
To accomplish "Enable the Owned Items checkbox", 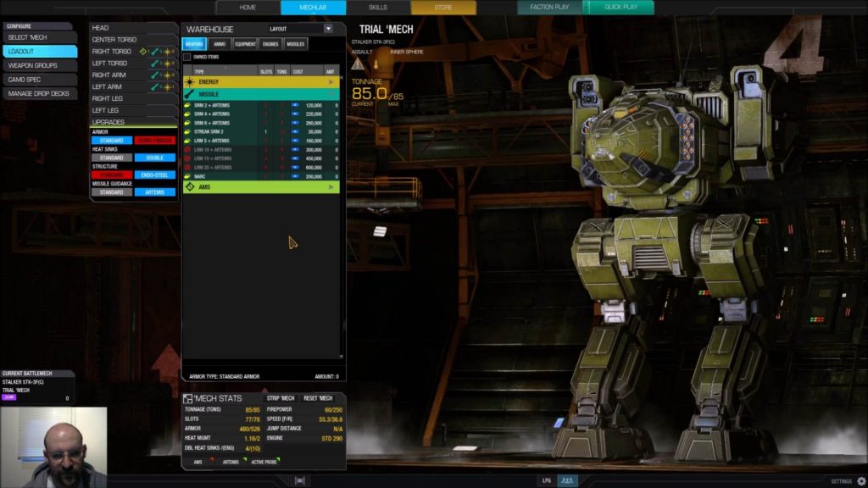I will tap(187, 57).
